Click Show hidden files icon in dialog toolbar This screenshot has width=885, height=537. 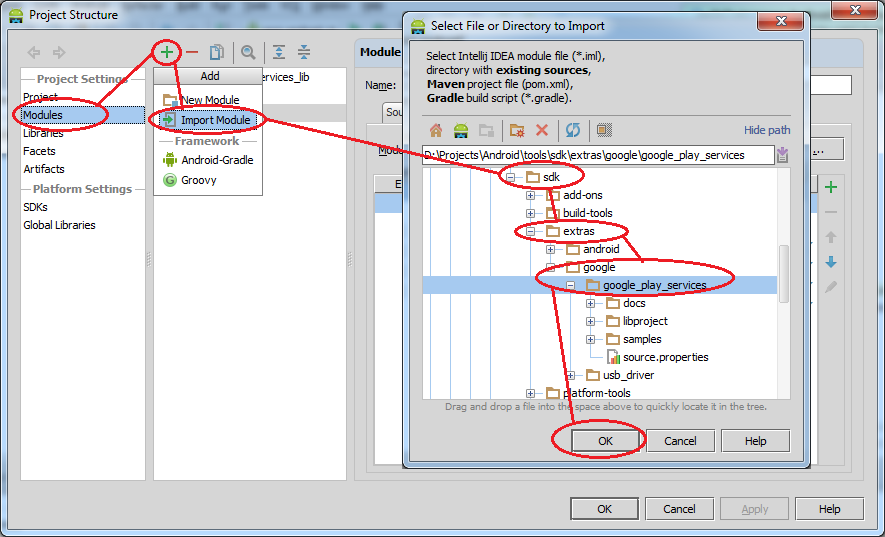tap(604, 130)
